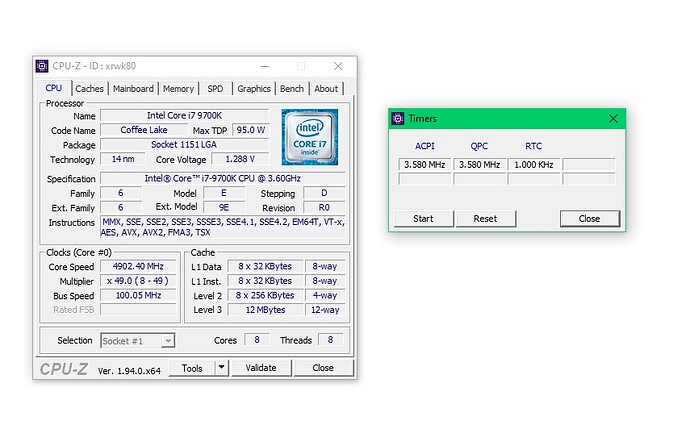Click the Instructions list text
This screenshot has height=425, width=690.
[x=223, y=227]
